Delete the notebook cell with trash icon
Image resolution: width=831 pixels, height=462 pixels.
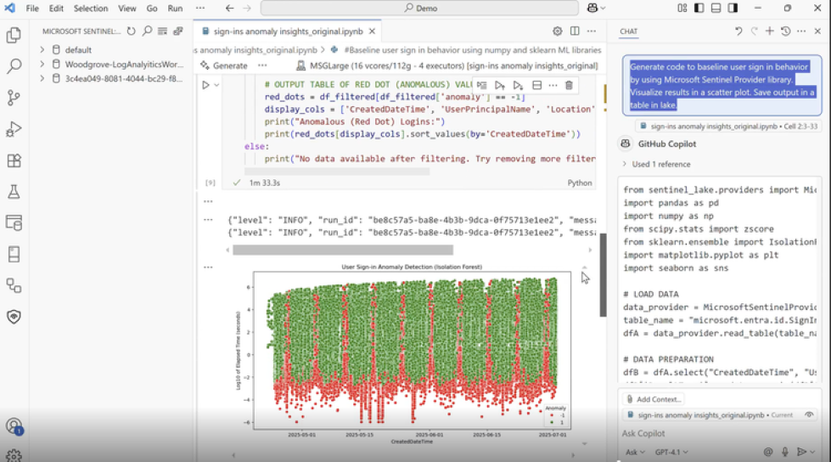coord(569,85)
